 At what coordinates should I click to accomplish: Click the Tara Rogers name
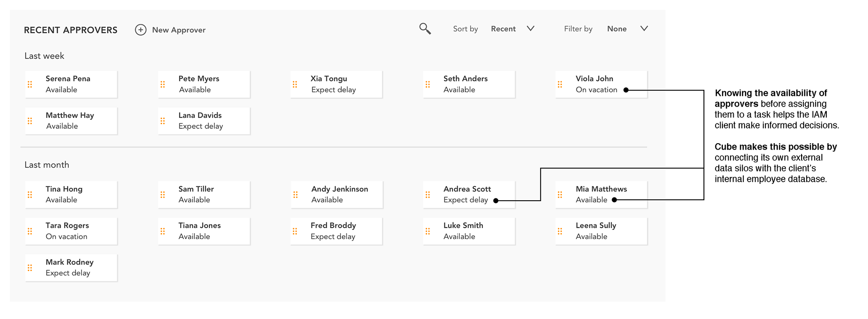click(67, 226)
